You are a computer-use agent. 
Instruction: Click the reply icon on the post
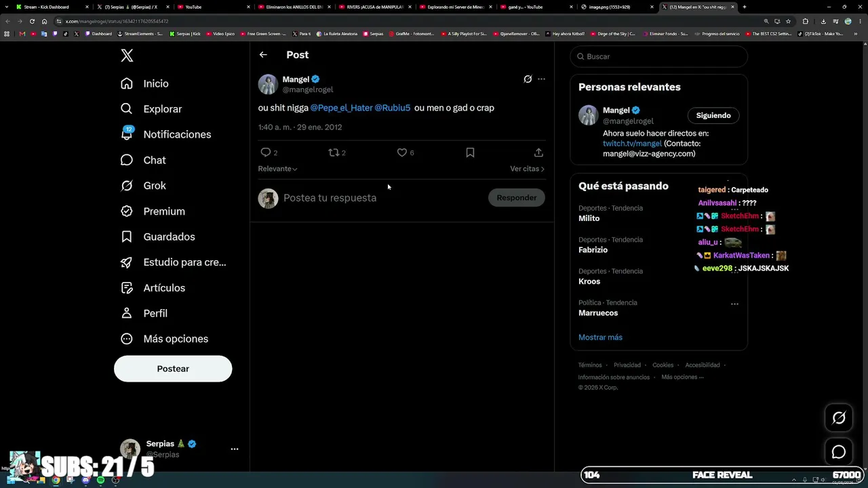[x=266, y=152]
